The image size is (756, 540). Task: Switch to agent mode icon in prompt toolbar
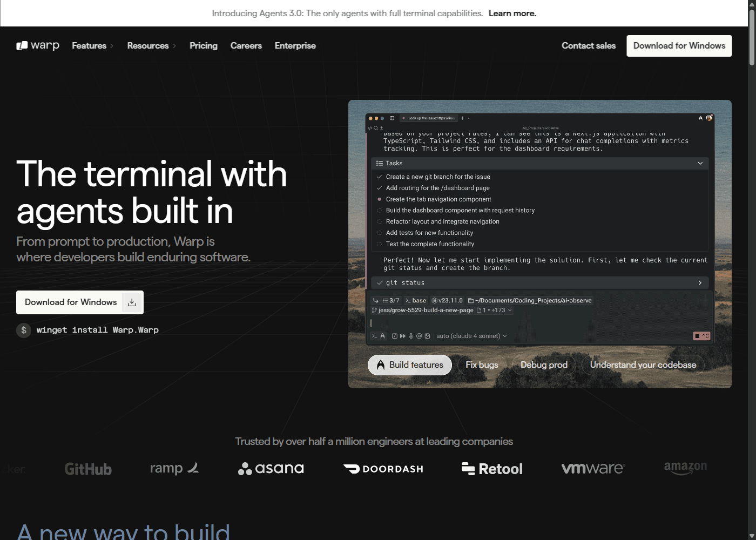coord(382,336)
